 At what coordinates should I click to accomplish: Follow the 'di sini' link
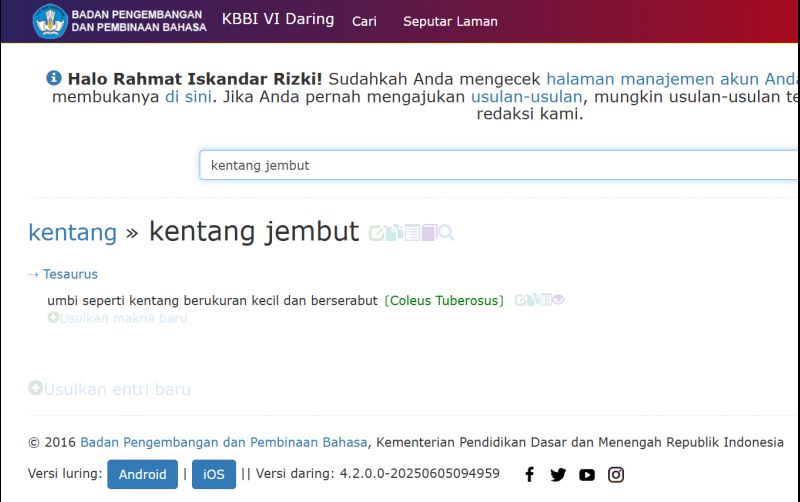click(188, 96)
